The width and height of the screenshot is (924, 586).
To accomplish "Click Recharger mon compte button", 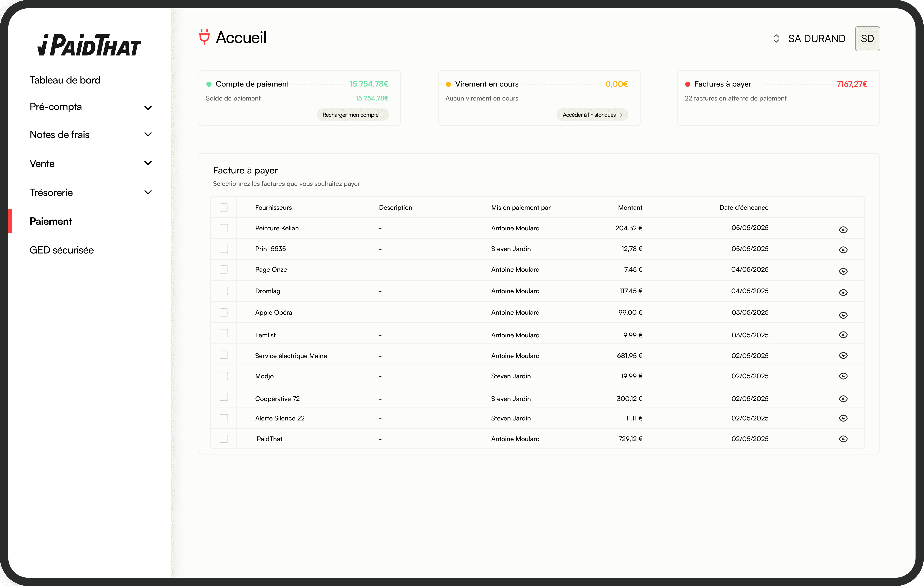I will click(353, 115).
